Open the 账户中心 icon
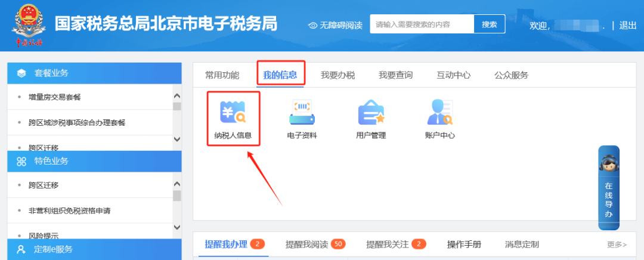The image size is (644, 260). [x=440, y=118]
